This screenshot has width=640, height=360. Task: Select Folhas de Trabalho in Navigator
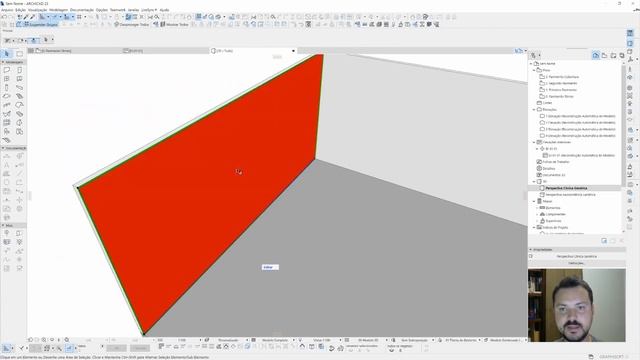click(556, 162)
